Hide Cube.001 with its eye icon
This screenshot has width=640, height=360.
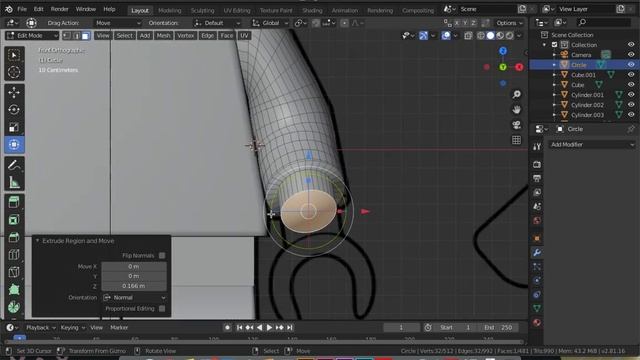(x=631, y=75)
